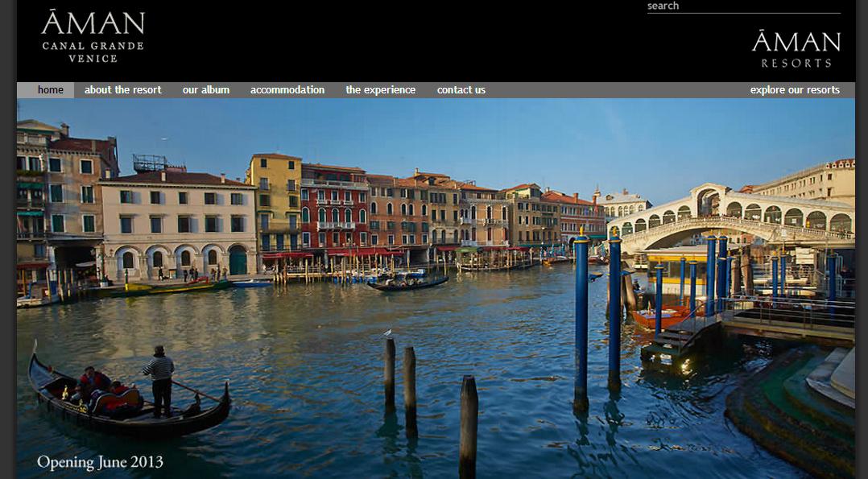This screenshot has width=868, height=479.
Task: Focus the search input field
Action: 743,6
